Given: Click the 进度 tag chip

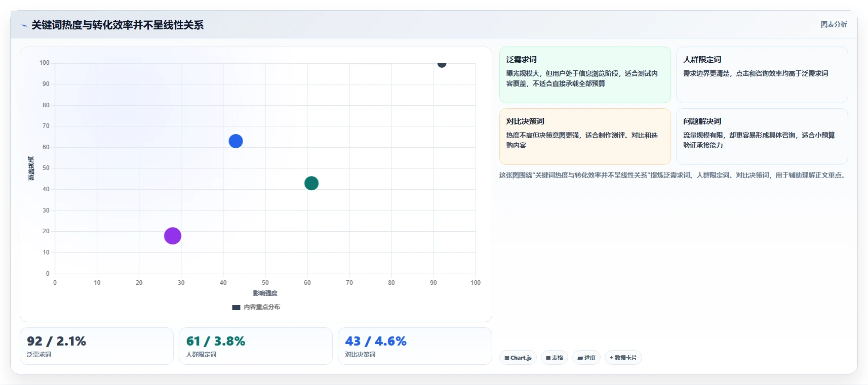Looking at the screenshot, I should (x=586, y=358).
